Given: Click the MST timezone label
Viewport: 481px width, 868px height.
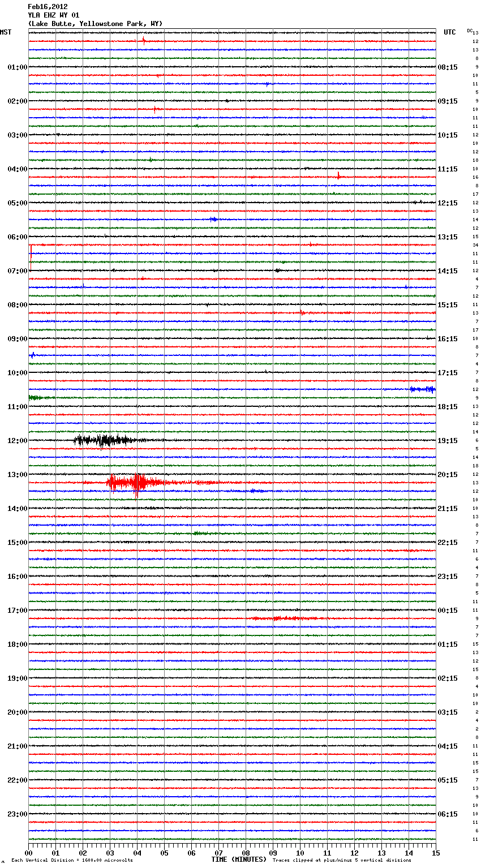Looking at the screenshot, I should 6,32.
